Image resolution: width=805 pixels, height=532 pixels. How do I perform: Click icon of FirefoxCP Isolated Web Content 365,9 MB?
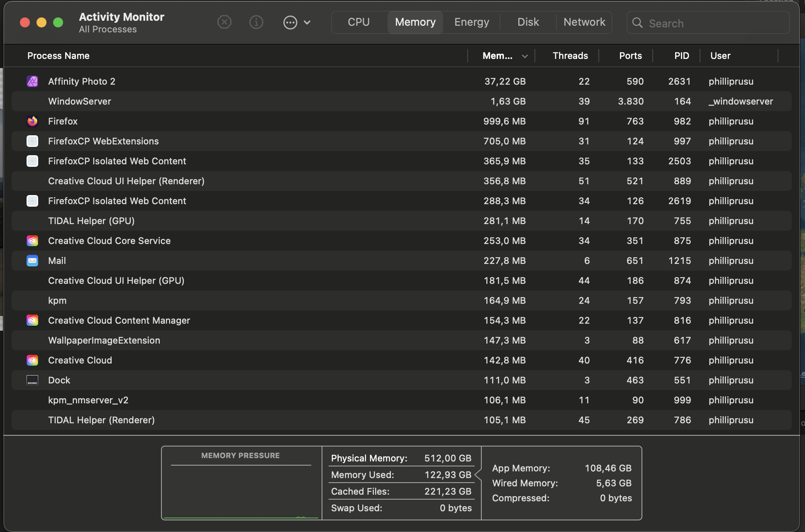click(32, 161)
